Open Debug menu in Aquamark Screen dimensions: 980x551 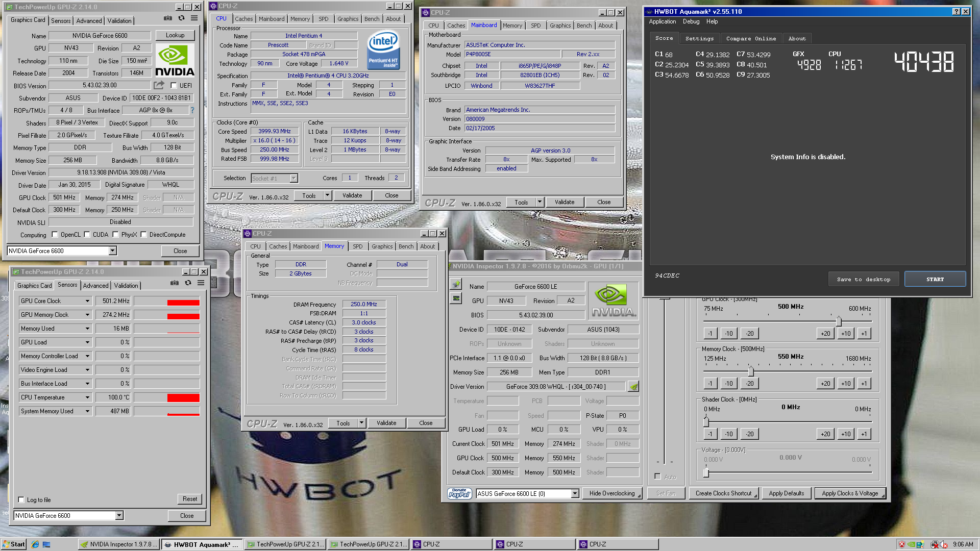point(691,21)
